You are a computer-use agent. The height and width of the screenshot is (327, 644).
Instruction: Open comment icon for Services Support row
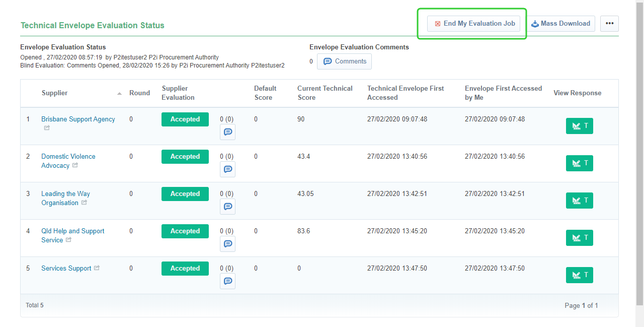(x=227, y=281)
